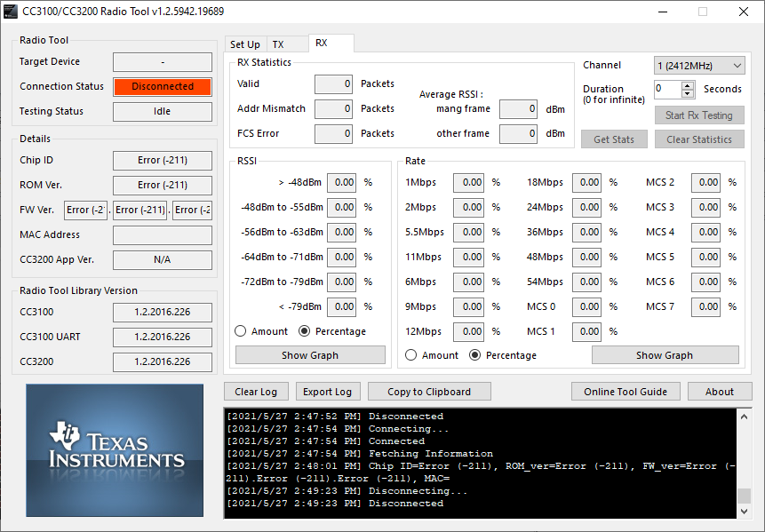Click the Start Rx Testing button
Viewport: 765px width, 532px height.
click(x=699, y=115)
